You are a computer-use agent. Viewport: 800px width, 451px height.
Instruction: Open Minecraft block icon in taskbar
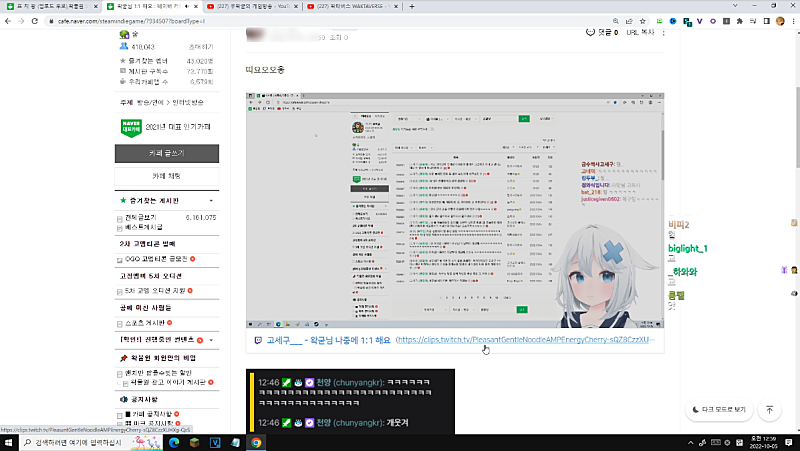[x=194, y=442]
